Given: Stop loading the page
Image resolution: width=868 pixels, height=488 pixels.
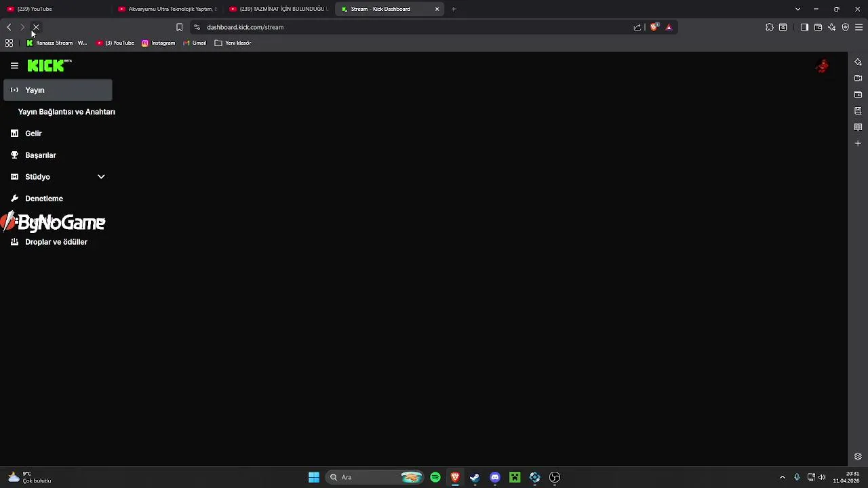Looking at the screenshot, I should click(x=36, y=27).
